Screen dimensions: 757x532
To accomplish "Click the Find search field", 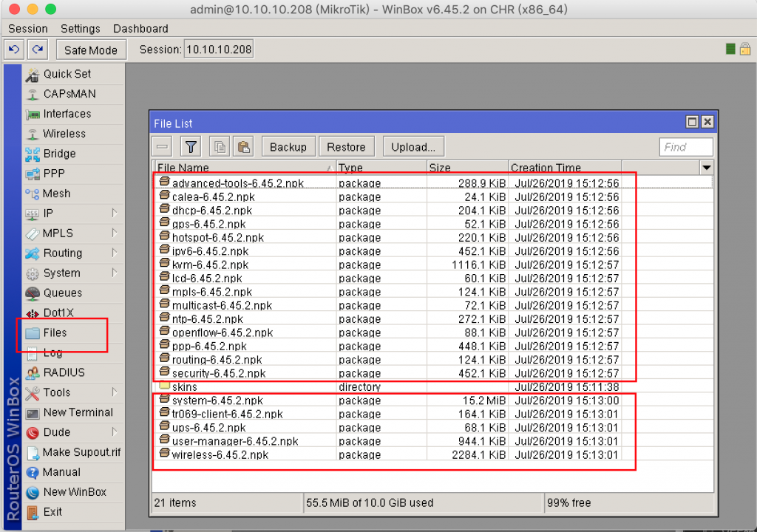I will 686,147.
